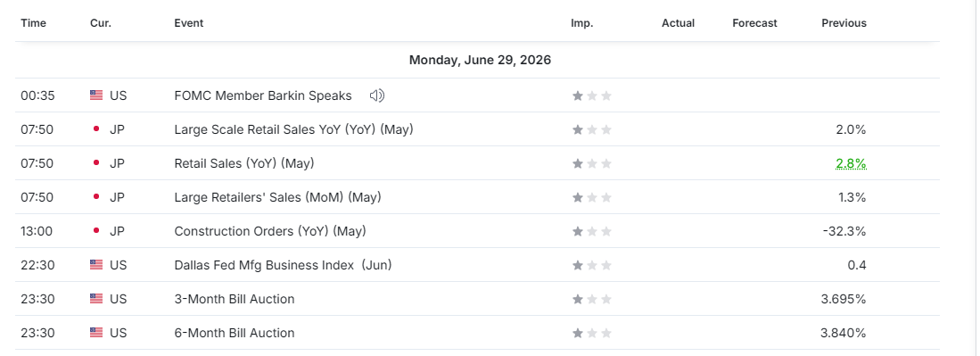The image size is (980, 356).
Task: Click Japan flag on Large Scale Retail Sales row
Action: pos(96,129)
